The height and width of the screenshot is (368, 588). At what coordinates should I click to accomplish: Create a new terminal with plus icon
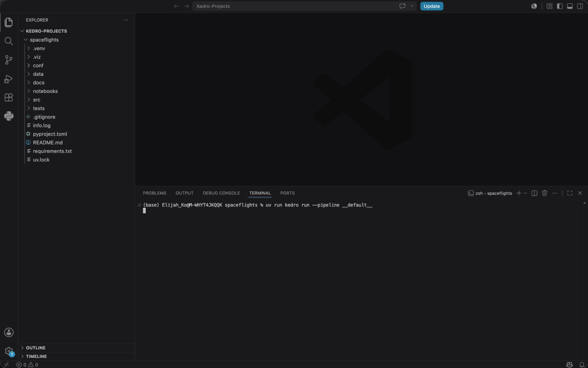pyautogui.click(x=519, y=193)
